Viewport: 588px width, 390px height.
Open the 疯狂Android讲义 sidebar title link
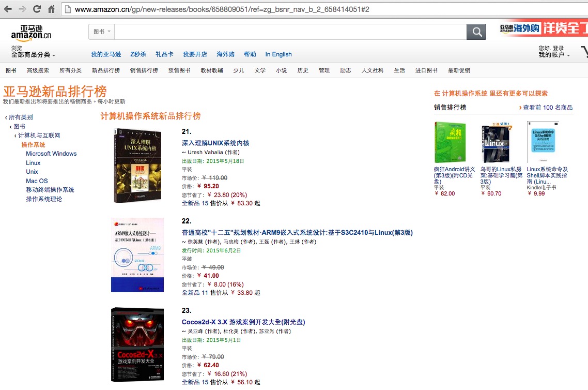[x=455, y=175]
